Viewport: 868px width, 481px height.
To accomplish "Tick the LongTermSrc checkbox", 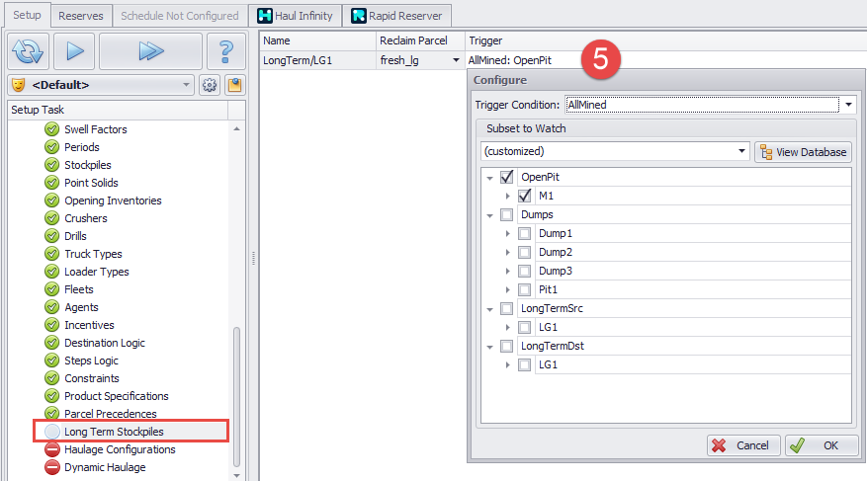I will (x=507, y=309).
